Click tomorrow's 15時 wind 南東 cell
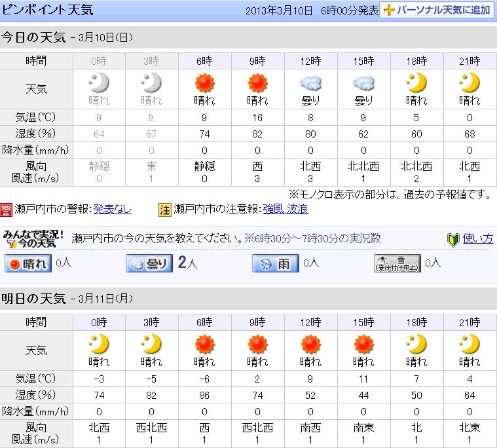The image size is (497, 448). pos(363,434)
